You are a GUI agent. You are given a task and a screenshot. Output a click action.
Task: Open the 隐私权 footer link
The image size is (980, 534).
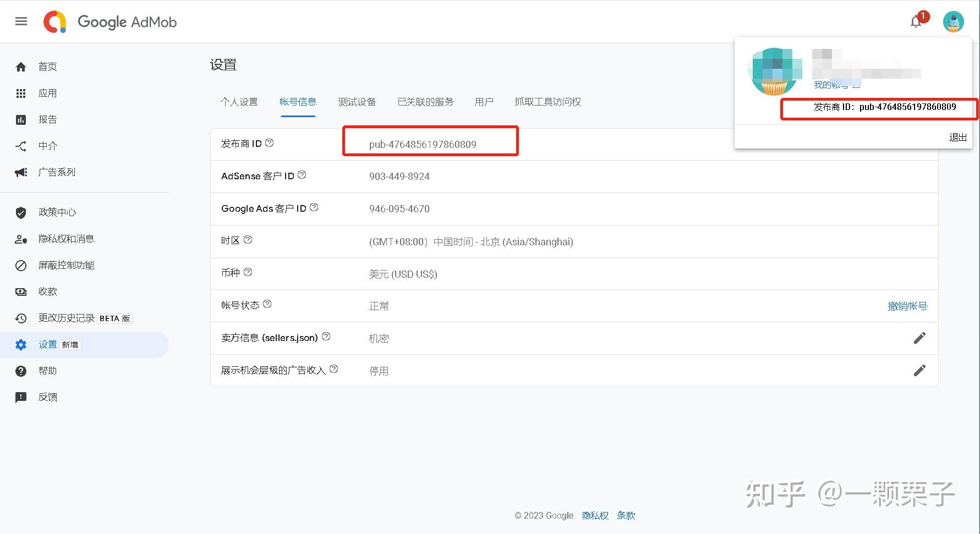tap(595, 515)
